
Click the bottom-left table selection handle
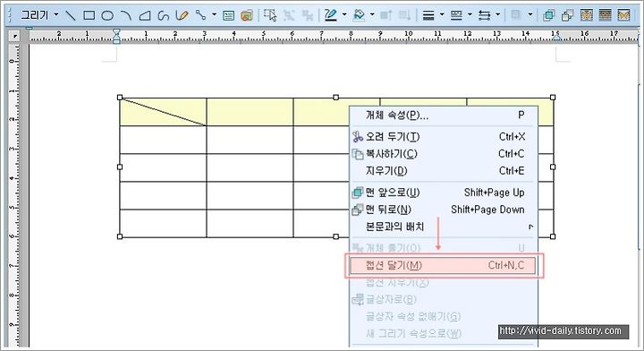(x=120, y=236)
